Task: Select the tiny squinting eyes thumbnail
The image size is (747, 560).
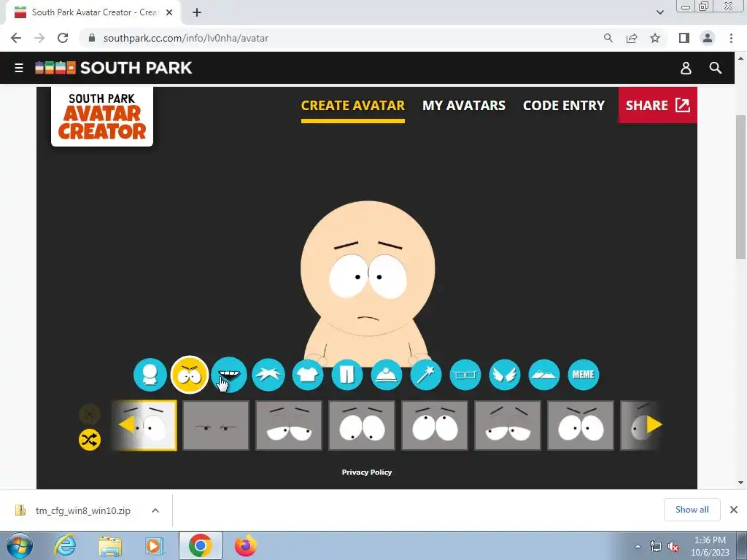Action: click(216, 425)
